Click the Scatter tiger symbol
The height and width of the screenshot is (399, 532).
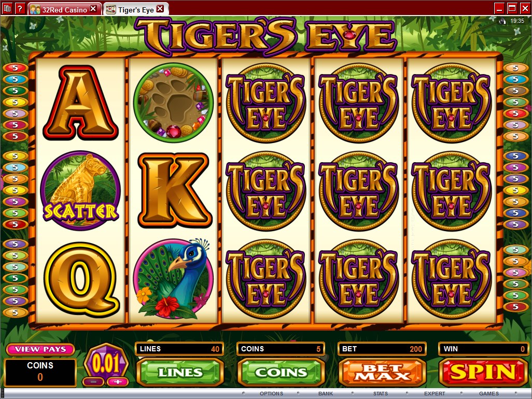point(80,191)
